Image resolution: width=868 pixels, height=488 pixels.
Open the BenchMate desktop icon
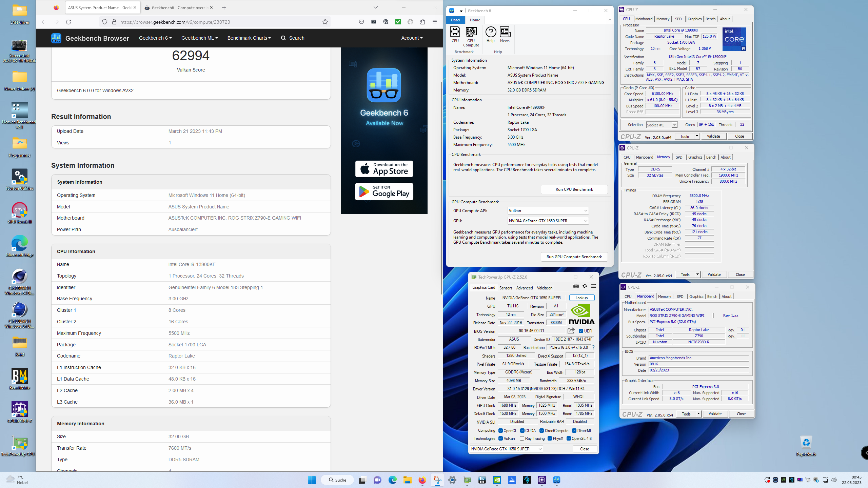click(19, 379)
